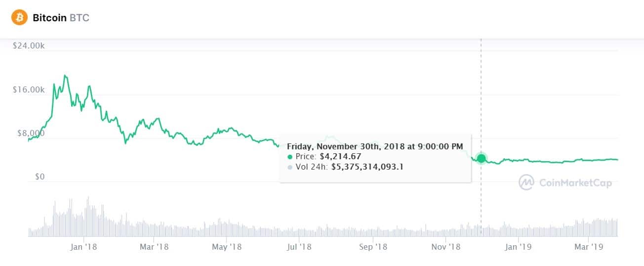This screenshot has width=644, height=266.
Task: Click the grey Vol 24h legend dot in the tooltip
Action: click(290, 167)
